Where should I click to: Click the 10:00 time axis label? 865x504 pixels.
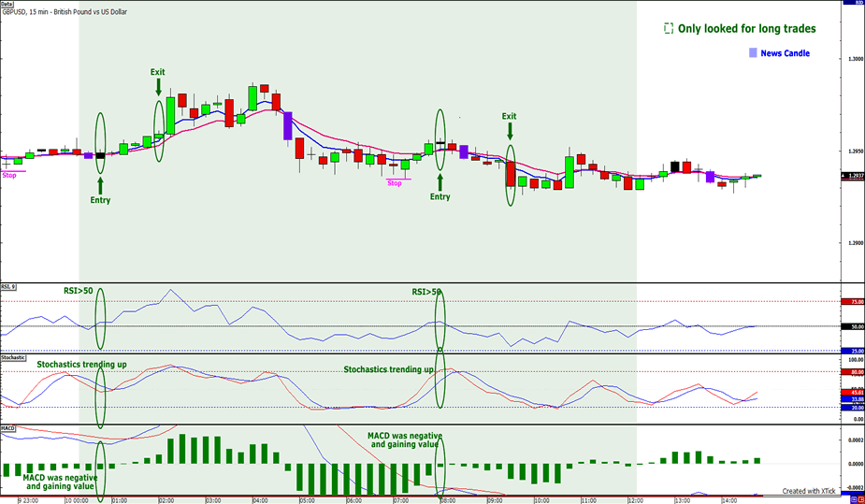point(541,500)
